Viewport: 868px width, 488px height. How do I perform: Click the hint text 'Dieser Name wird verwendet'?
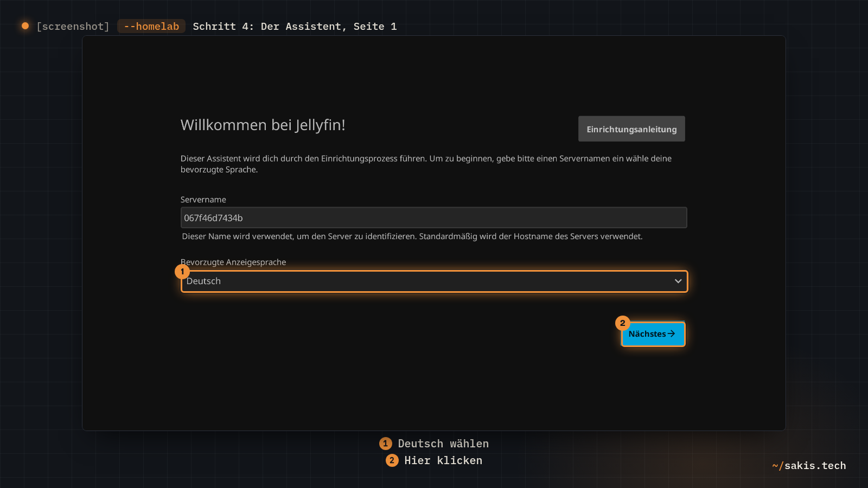pos(412,236)
